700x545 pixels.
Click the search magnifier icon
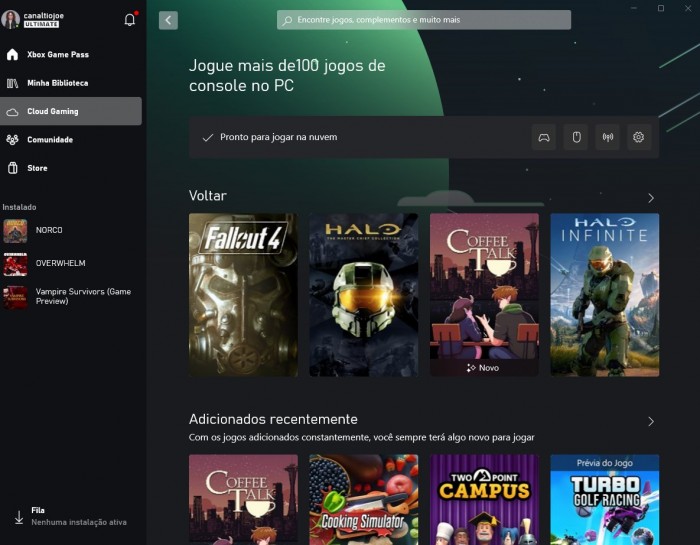288,20
